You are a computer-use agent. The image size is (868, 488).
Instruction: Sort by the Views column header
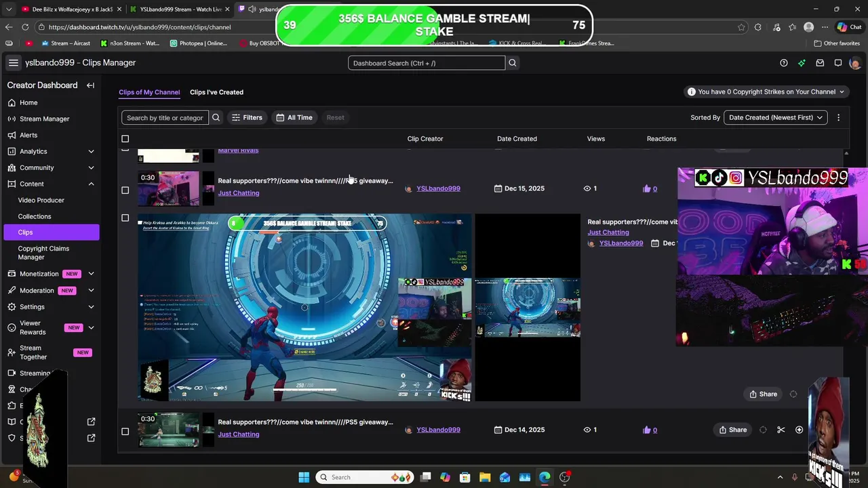(596, 139)
